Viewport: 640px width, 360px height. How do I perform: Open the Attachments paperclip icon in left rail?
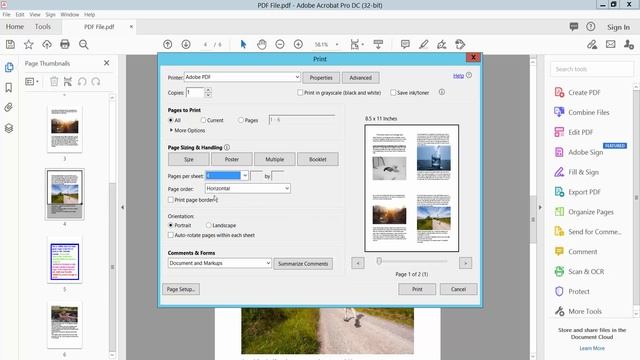click(9, 107)
